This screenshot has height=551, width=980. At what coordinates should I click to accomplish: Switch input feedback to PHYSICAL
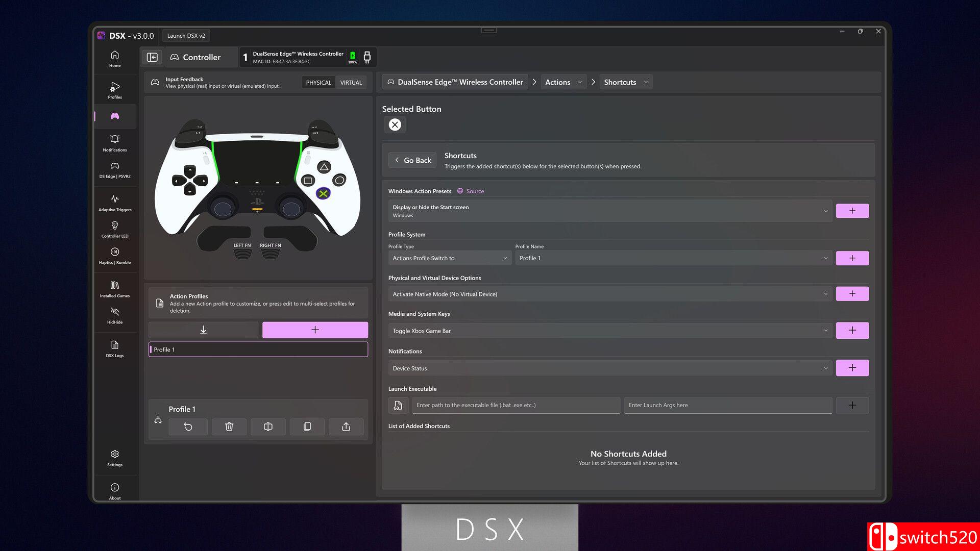pyautogui.click(x=318, y=83)
